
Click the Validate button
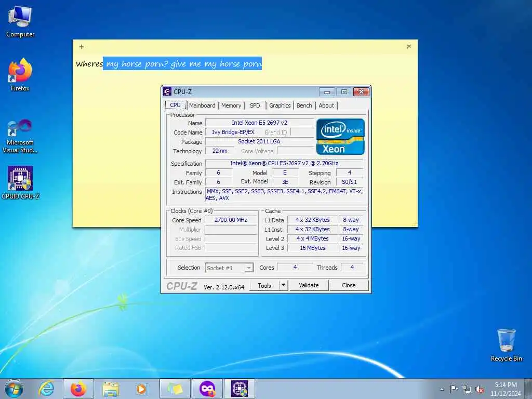[309, 285]
